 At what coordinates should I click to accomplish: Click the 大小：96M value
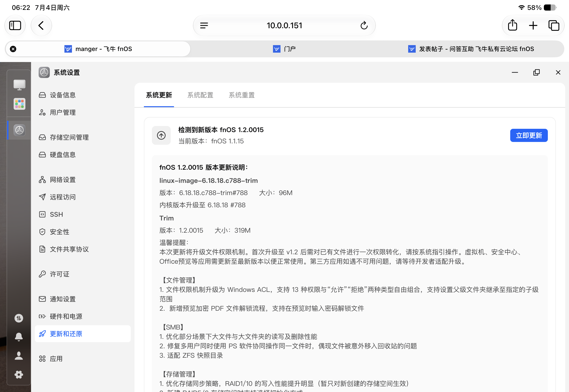(x=276, y=193)
